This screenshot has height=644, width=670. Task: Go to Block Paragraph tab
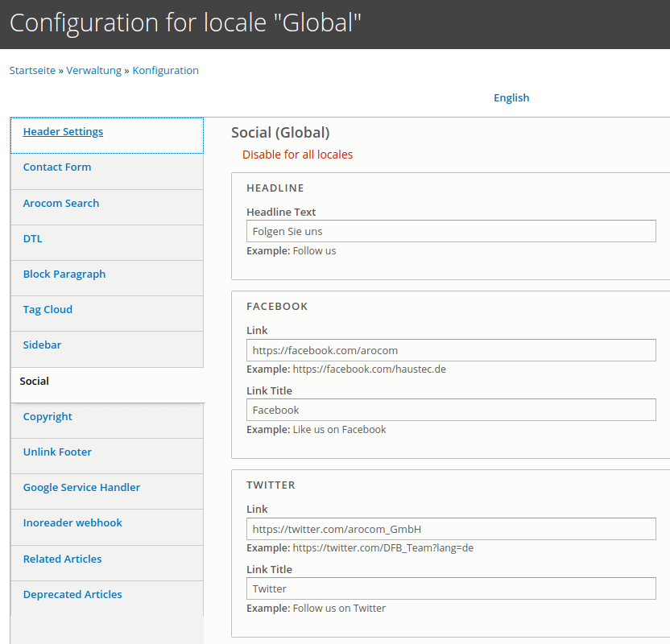64,275
